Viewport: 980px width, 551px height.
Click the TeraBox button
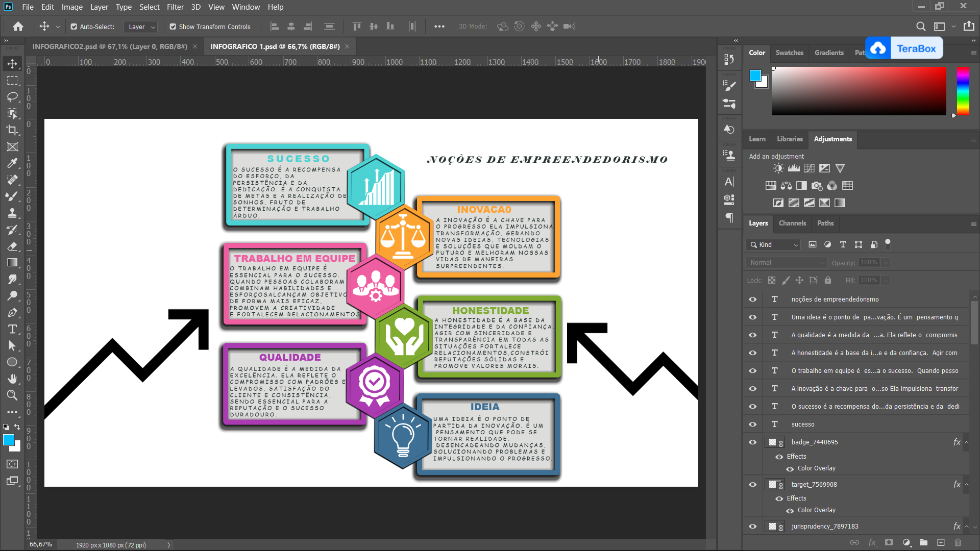pyautogui.click(x=904, y=48)
